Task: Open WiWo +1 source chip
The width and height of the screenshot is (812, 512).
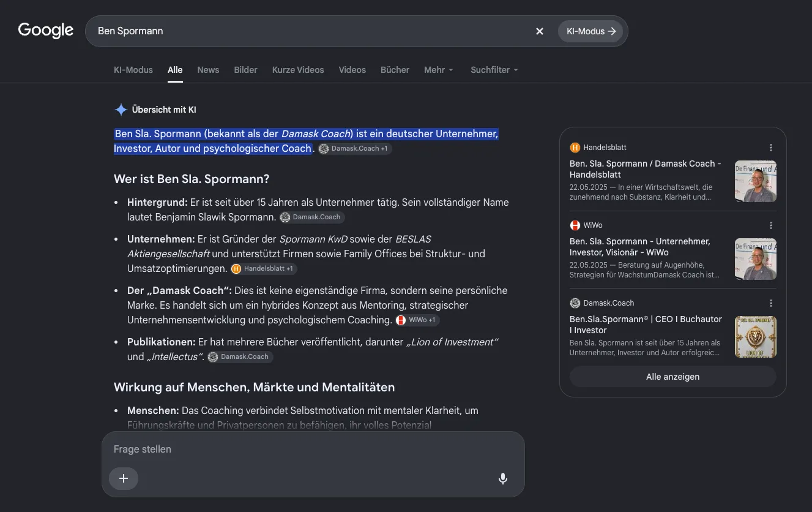Action: coord(417,320)
